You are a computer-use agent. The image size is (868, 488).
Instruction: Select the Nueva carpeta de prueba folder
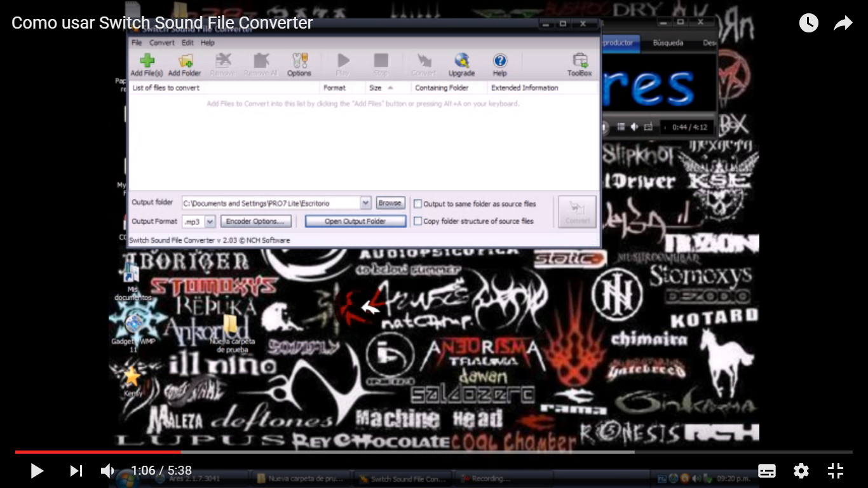pyautogui.click(x=231, y=334)
